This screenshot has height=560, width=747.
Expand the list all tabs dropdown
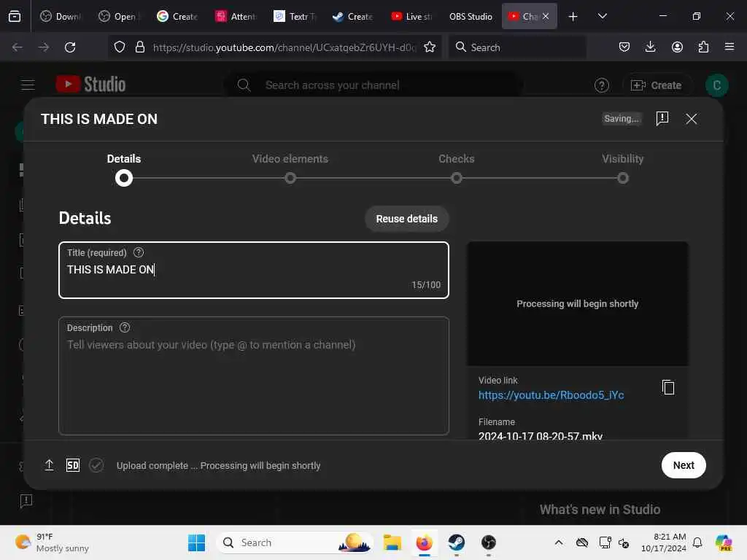(602, 16)
